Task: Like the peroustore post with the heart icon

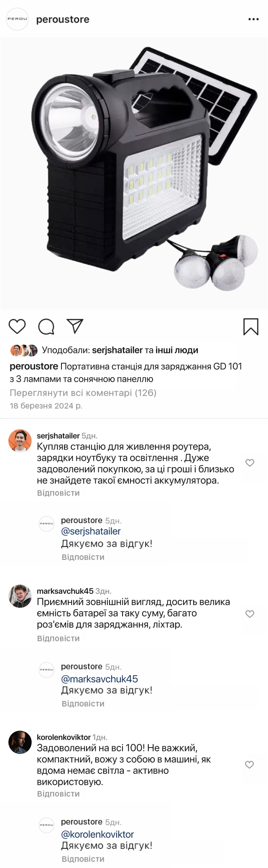Action: pos(17,326)
